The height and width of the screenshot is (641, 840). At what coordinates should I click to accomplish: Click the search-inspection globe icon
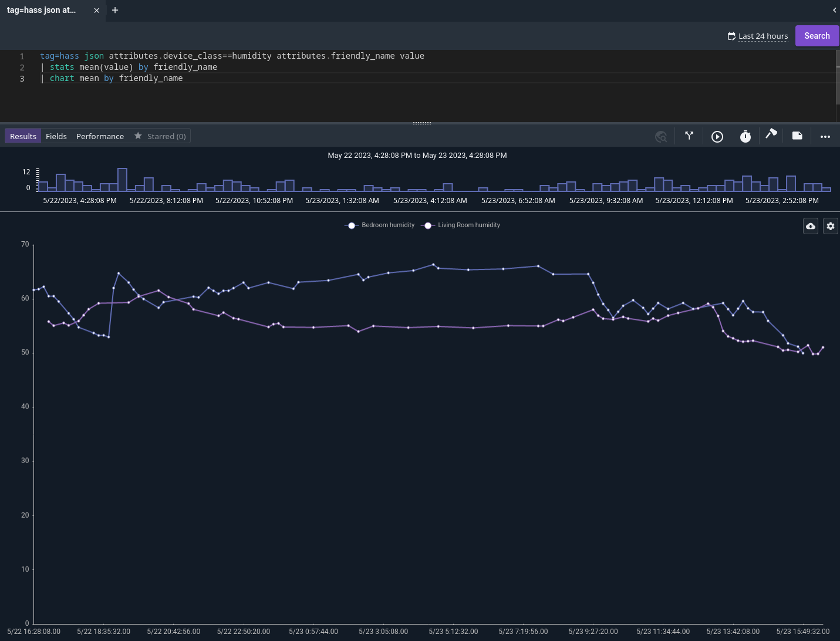pyautogui.click(x=661, y=136)
